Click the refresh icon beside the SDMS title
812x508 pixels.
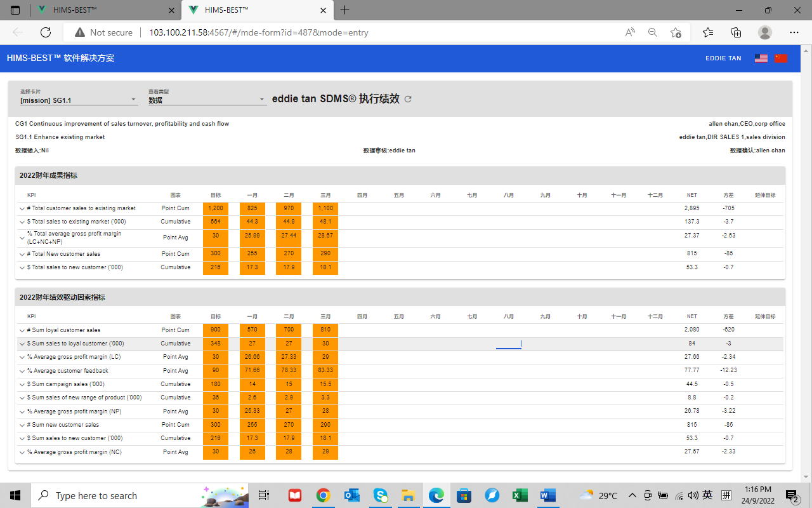(x=409, y=99)
